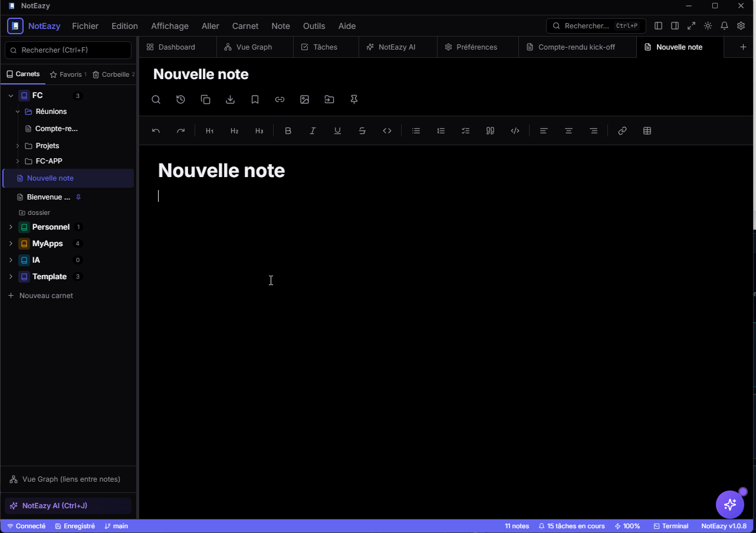Expand the FC-APP folder
Image resolution: width=756 pixels, height=533 pixels.
[18, 161]
